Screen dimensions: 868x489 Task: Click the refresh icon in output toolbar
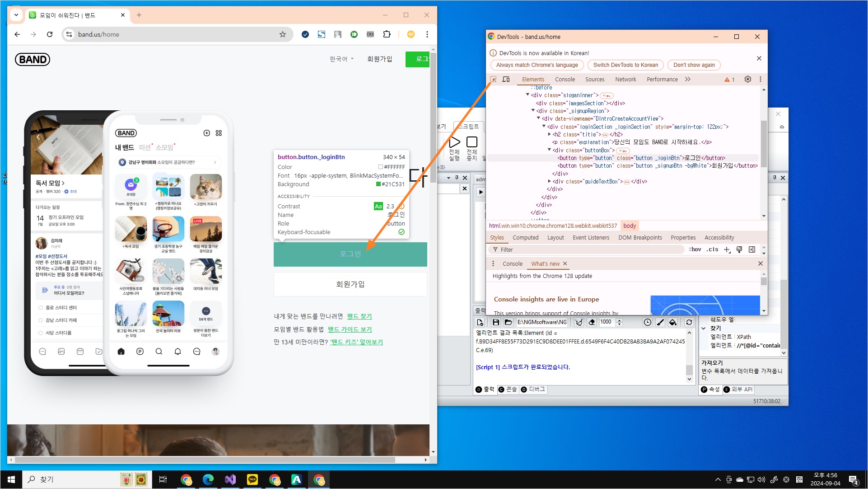[x=689, y=322]
